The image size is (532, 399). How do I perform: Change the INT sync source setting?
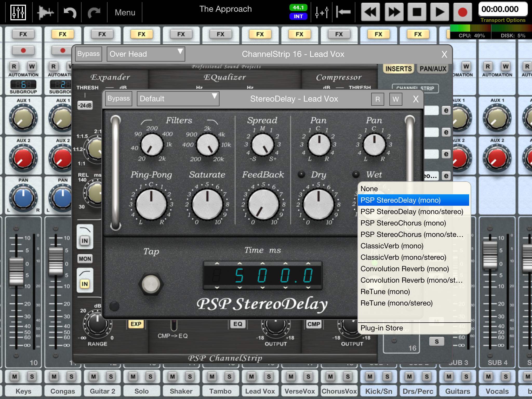click(x=298, y=16)
